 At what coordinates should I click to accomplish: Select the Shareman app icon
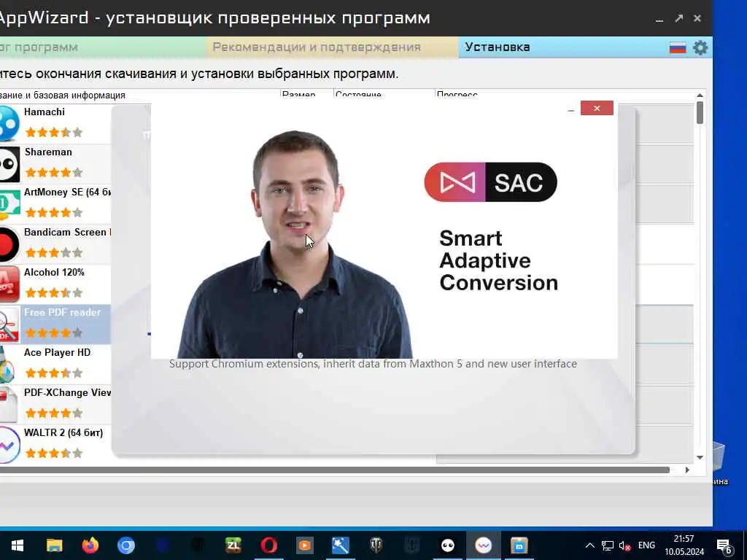coord(9,164)
